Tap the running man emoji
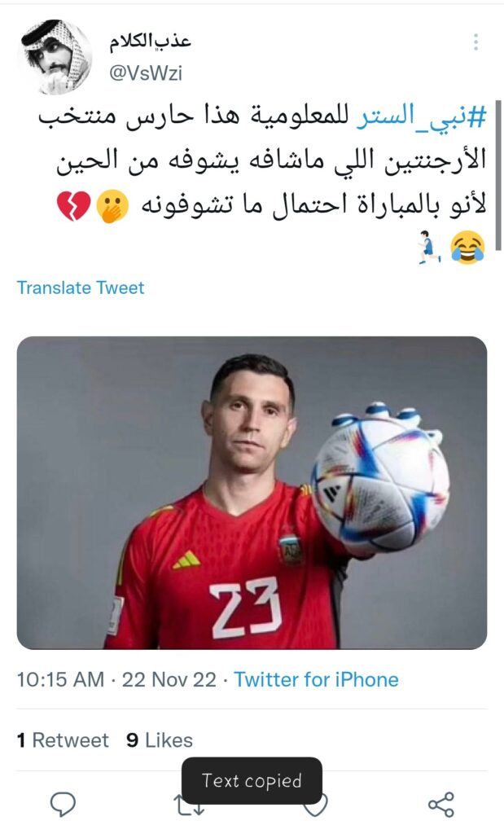 coord(430,248)
